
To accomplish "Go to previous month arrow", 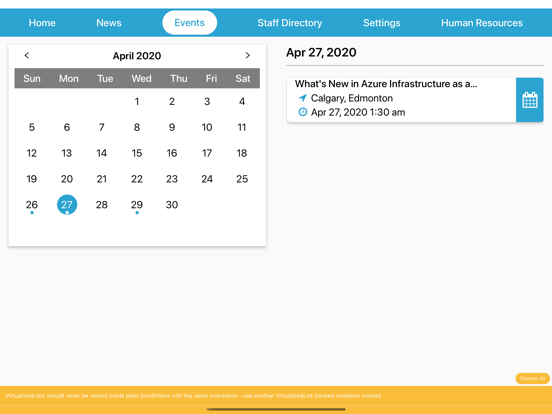I will click(27, 55).
